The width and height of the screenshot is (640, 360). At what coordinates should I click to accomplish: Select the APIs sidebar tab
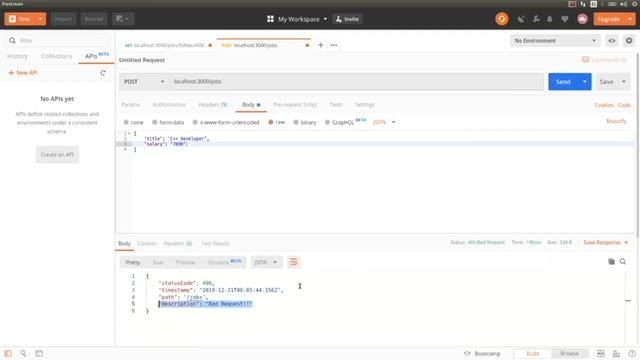[96, 56]
